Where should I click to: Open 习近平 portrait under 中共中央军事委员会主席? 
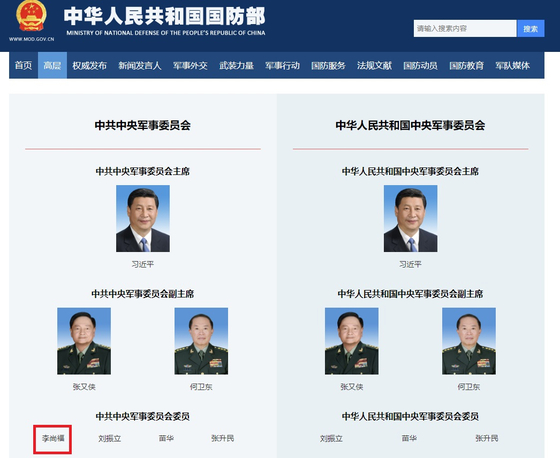click(143, 218)
